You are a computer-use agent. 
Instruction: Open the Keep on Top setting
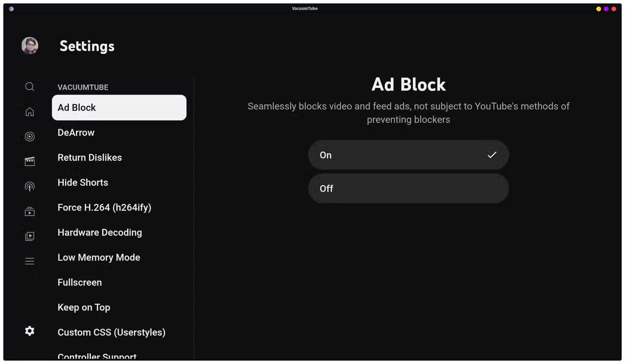tap(84, 307)
